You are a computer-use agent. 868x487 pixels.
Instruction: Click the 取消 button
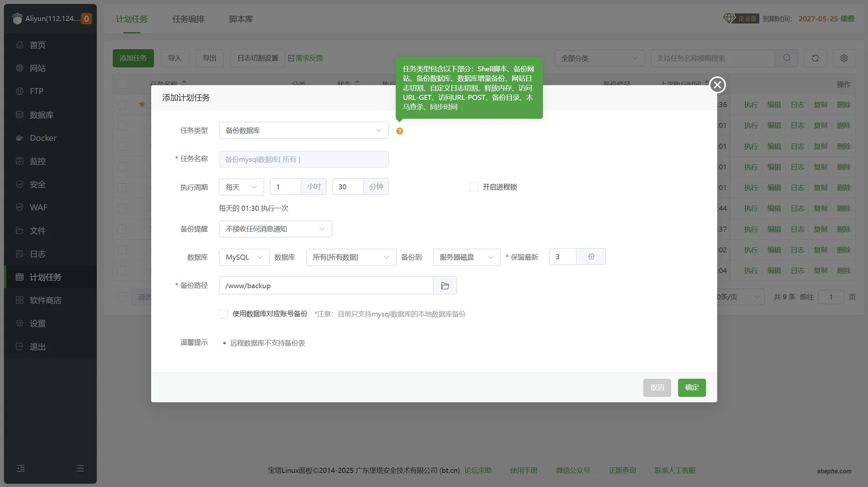(657, 388)
